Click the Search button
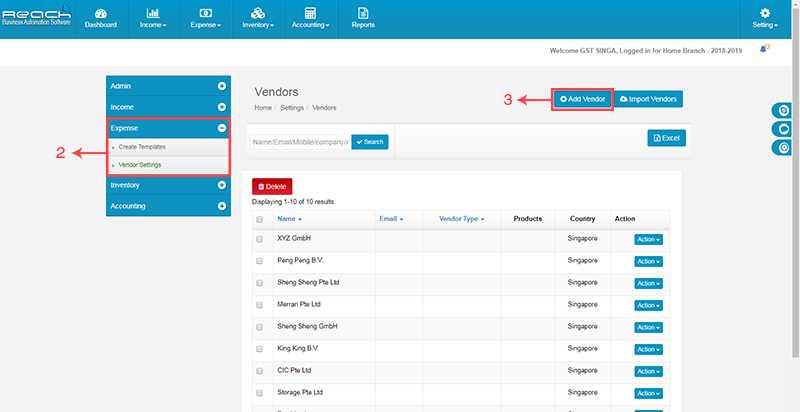 (370, 142)
